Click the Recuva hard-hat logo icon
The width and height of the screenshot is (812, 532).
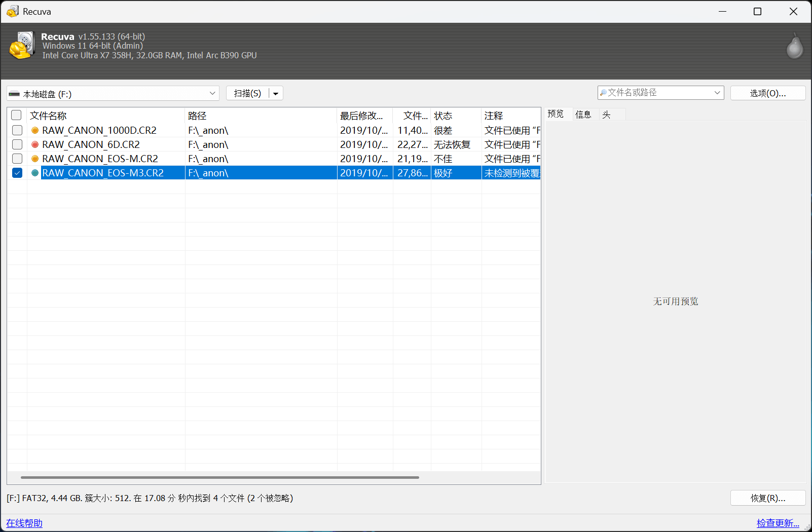(x=21, y=46)
